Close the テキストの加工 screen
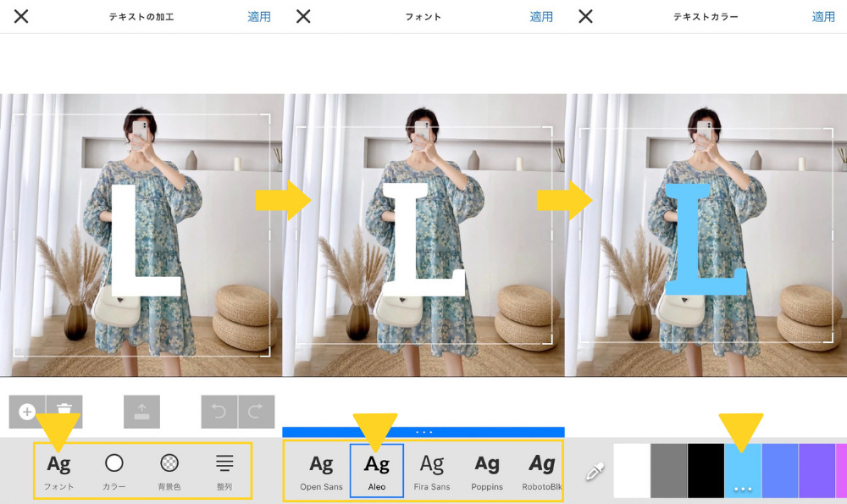Image resolution: width=847 pixels, height=504 pixels. pos(21,17)
